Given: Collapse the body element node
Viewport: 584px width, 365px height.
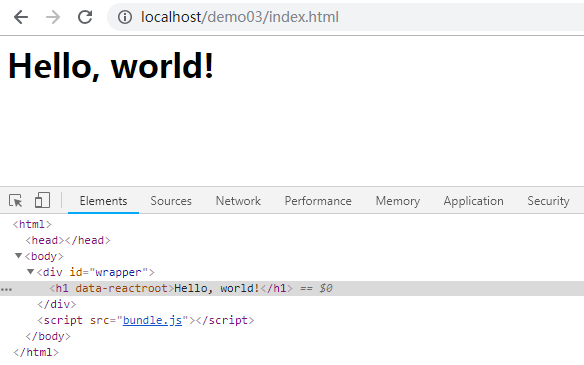Looking at the screenshot, I should coord(18,256).
